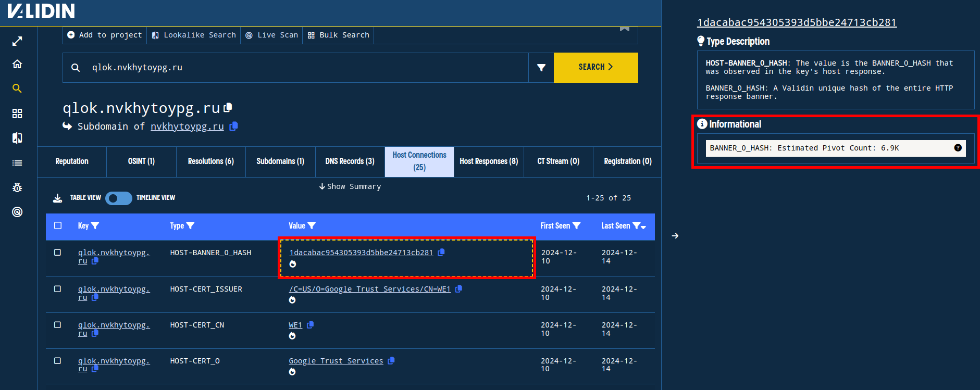Image resolution: width=980 pixels, height=390 pixels.
Task: Switch to the OSINT (1) tab
Action: pyautogui.click(x=141, y=161)
